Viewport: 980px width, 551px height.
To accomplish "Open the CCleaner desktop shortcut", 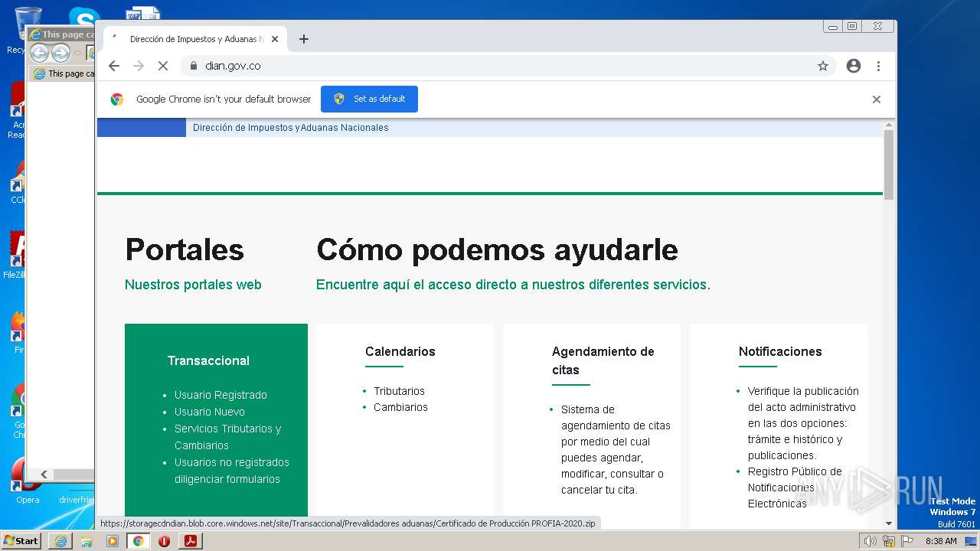I will pos(17,182).
